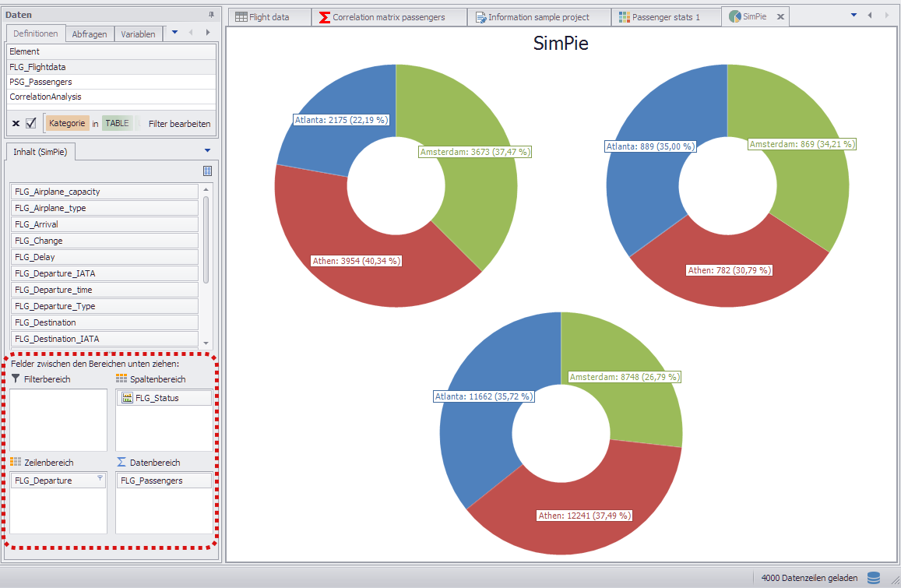Click the Filterbereich funnel icon
901x588 pixels.
[x=16, y=379]
